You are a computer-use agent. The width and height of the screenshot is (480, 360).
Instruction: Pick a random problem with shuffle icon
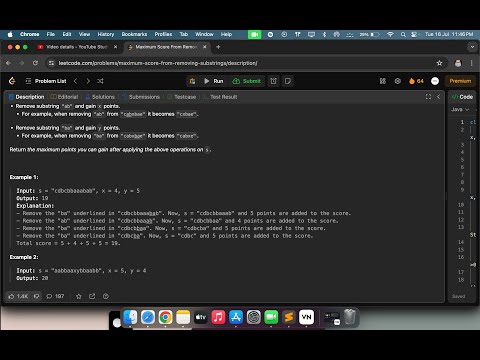click(x=100, y=81)
